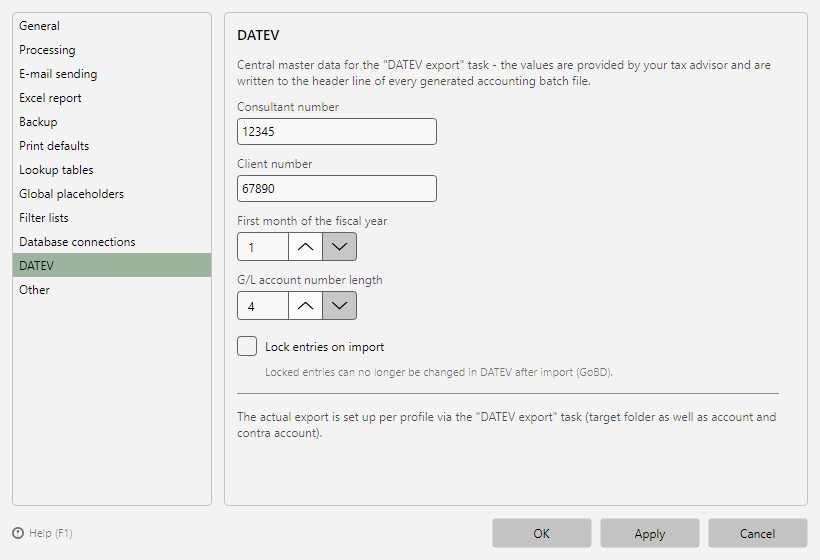This screenshot has width=820, height=560.
Task: Click the fiscal year month value field
Action: coord(263,247)
